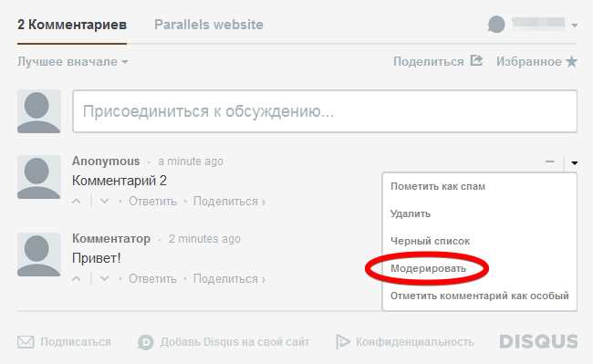
Task: Click the Поделиться share icon in header
Action: click(x=476, y=60)
